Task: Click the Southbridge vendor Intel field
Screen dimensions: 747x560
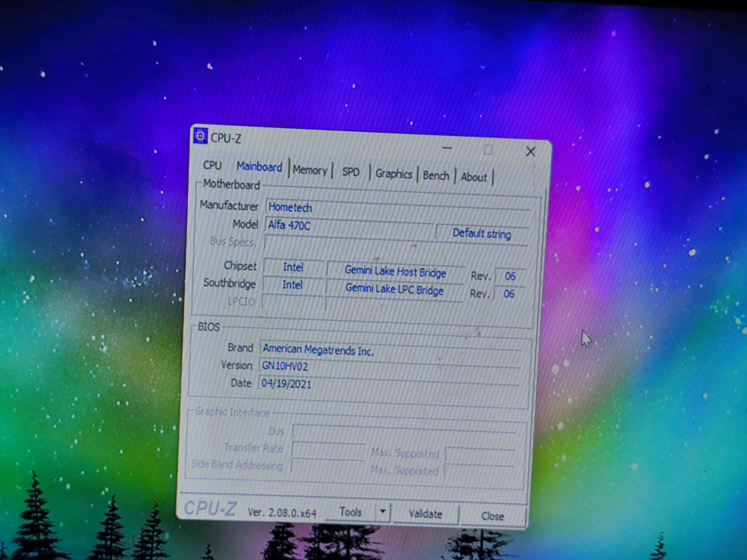Action: click(292, 285)
